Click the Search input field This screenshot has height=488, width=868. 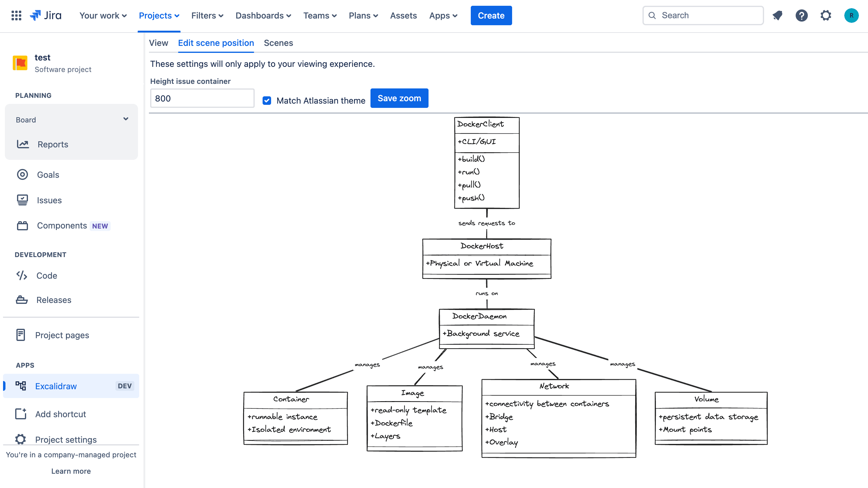point(703,15)
